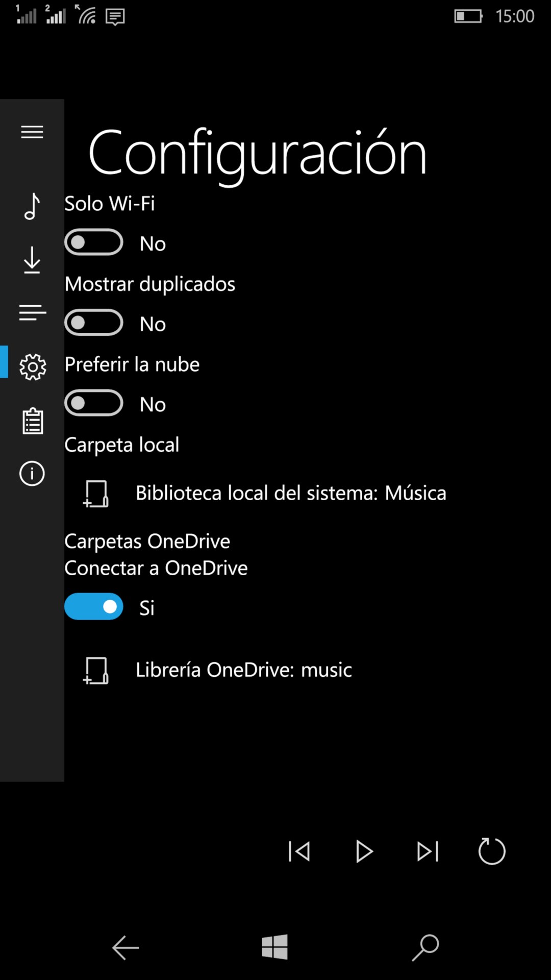This screenshot has width=551, height=980.
Task: Turn on Preferir la nube
Action: tap(94, 403)
